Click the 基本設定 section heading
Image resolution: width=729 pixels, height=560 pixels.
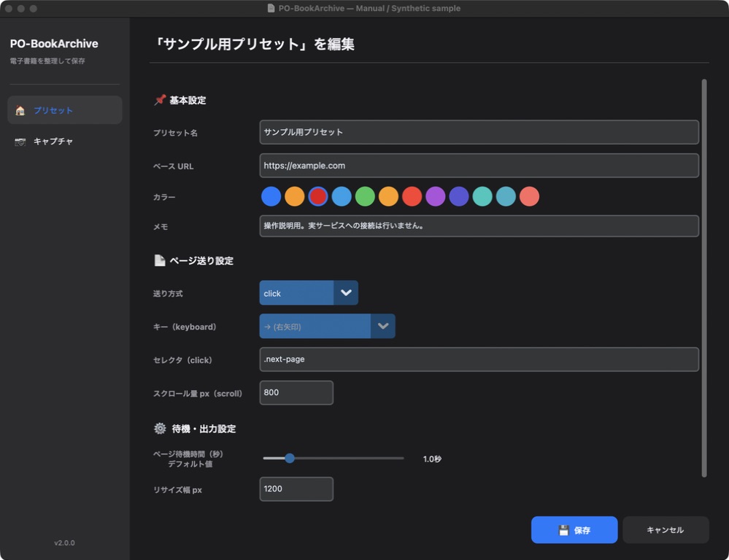(188, 101)
